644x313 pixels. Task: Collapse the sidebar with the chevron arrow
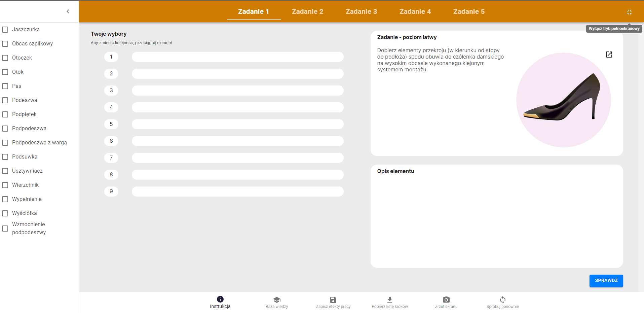coord(68,11)
